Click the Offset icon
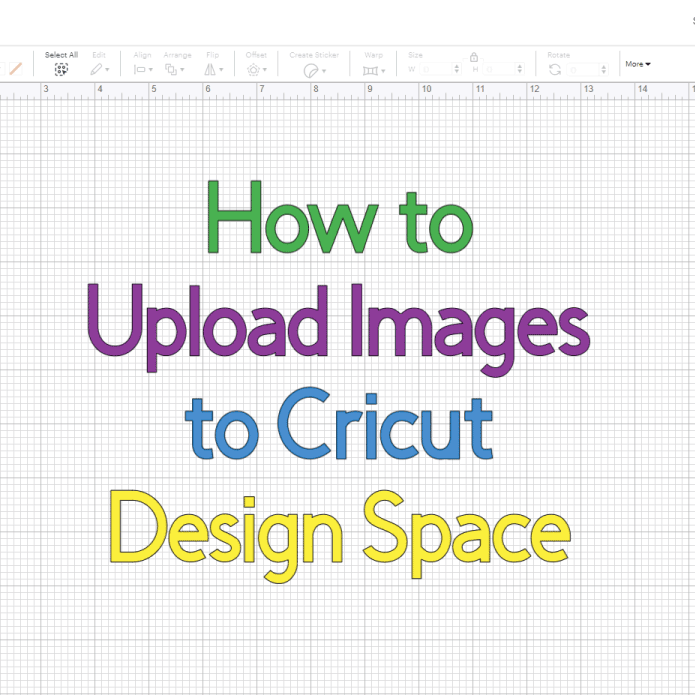 [254, 70]
